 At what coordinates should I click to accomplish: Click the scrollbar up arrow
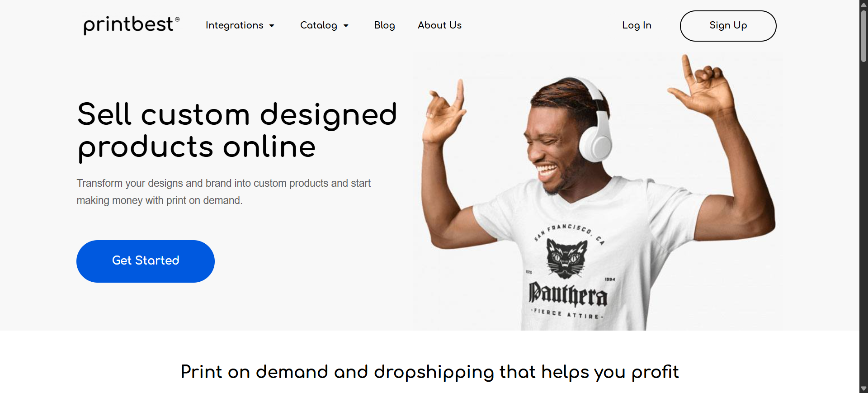click(x=863, y=4)
